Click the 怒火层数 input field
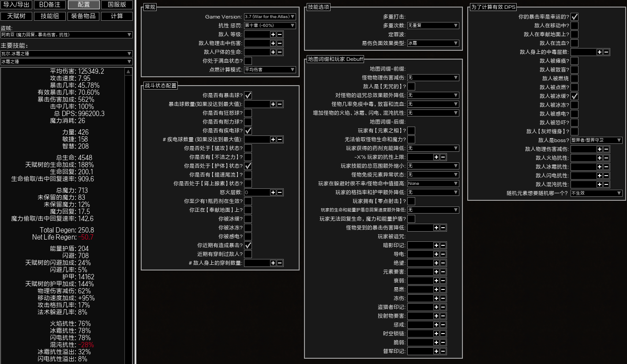 click(x=256, y=192)
